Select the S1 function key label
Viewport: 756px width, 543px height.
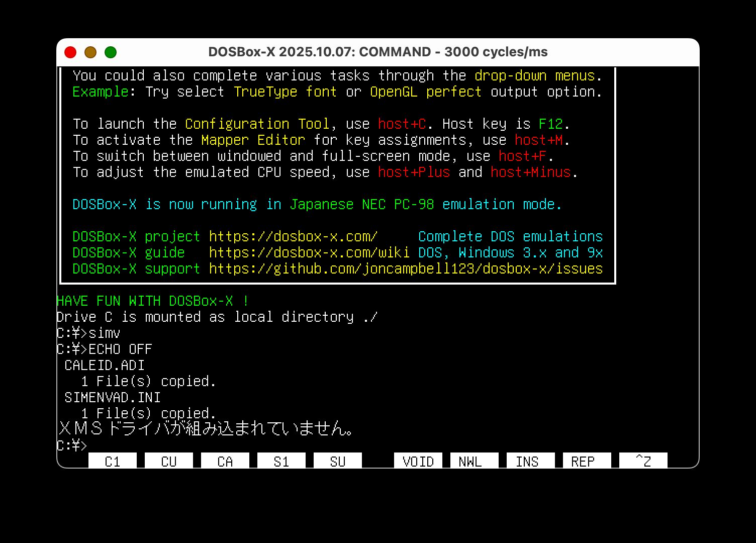coord(281,461)
